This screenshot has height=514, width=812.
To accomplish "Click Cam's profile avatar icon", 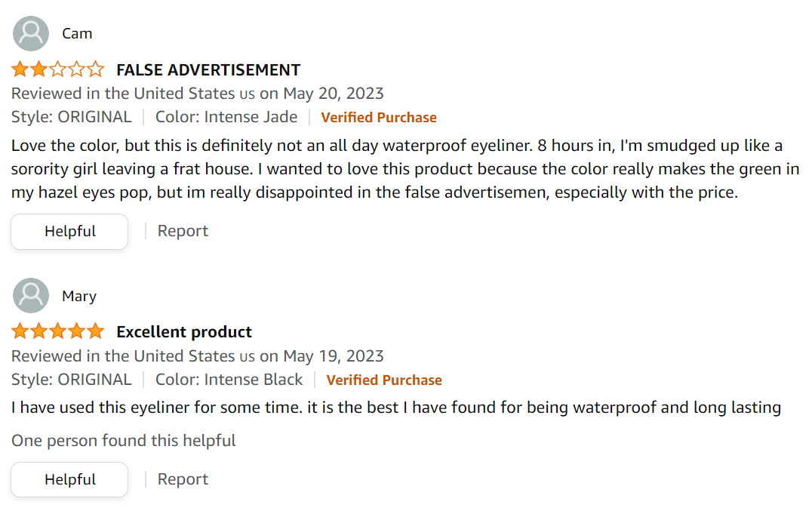I will tap(32, 33).
